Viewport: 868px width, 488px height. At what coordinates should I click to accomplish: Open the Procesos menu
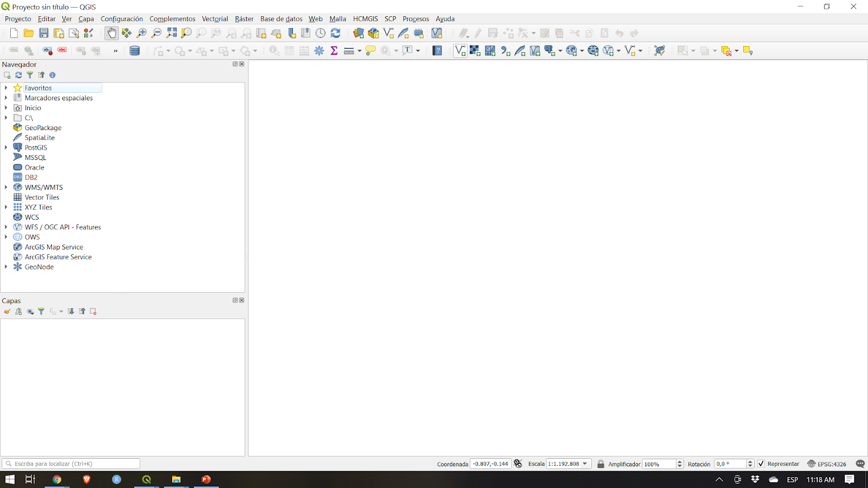click(x=416, y=18)
